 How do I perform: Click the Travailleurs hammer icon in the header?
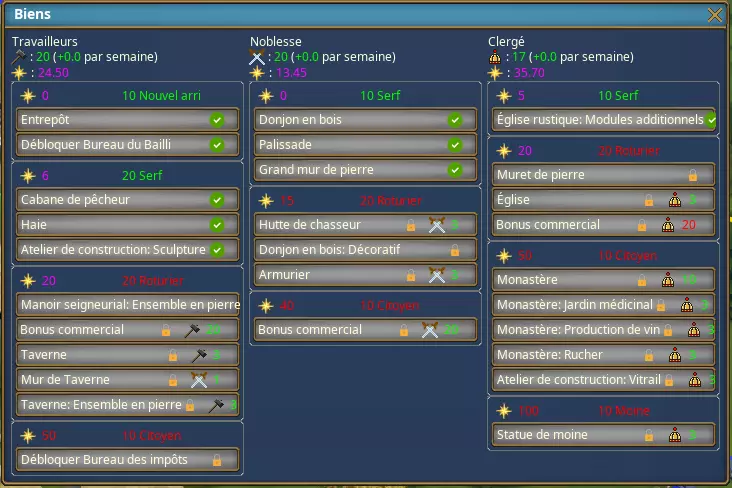point(19,57)
